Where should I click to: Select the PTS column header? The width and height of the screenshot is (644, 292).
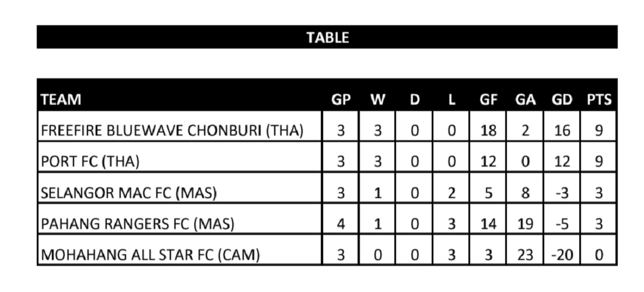pyautogui.click(x=599, y=100)
